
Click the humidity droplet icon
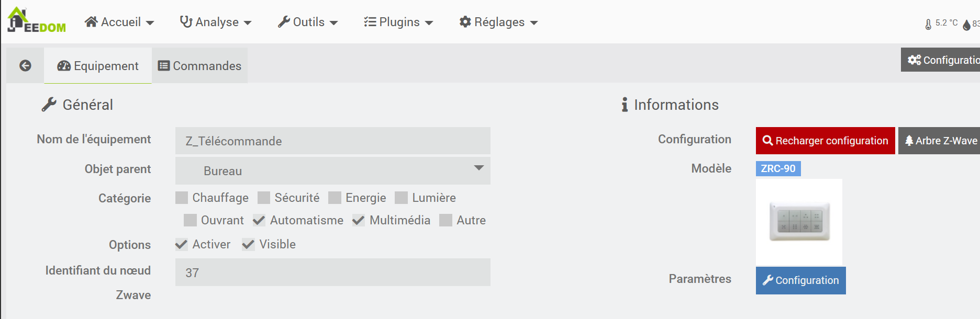click(966, 25)
